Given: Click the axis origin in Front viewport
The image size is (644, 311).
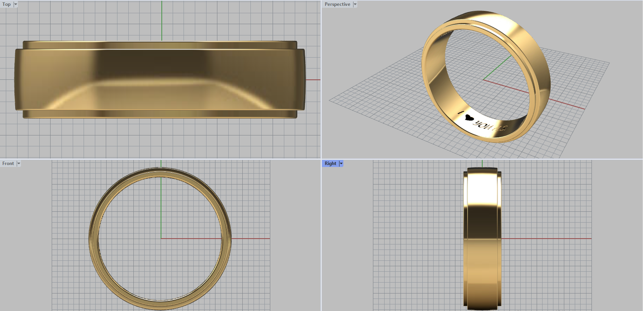Looking at the screenshot, I should [161, 238].
